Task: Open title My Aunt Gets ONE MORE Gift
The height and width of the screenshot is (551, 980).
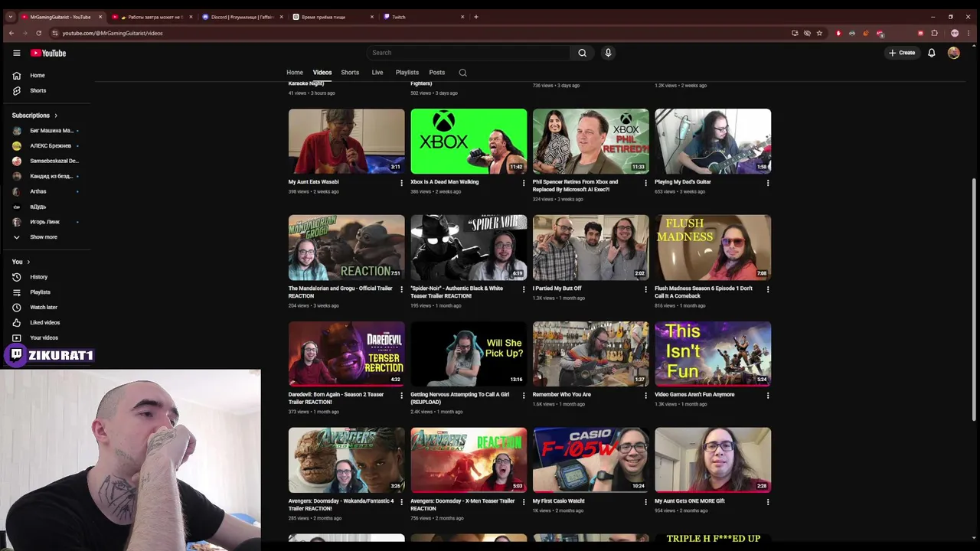Action: [x=689, y=501]
